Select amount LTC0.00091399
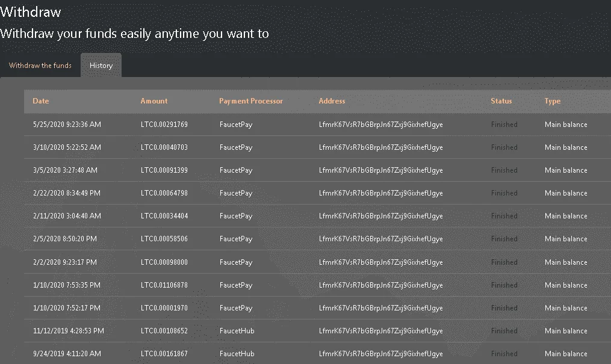This screenshot has width=611, height=364. click(x=164, y=170)
